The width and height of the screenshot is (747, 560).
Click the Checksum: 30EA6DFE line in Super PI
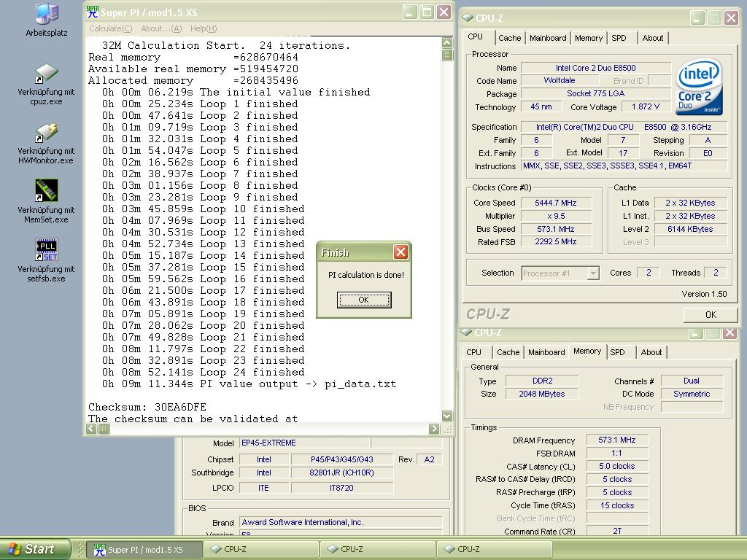coord(147,407)
